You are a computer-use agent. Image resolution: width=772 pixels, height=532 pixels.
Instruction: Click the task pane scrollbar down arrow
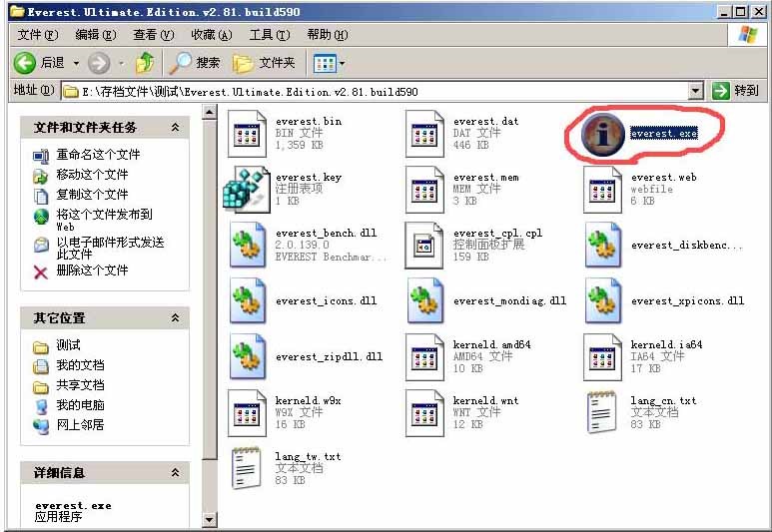pyautogui.click(x=210, y=519)
